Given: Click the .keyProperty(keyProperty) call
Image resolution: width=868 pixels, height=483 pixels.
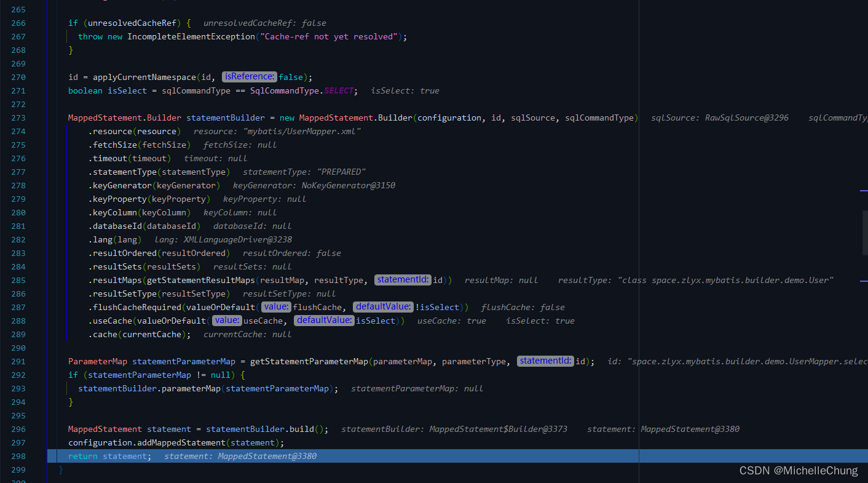Looking at the screenshot, I should point(149,199).
